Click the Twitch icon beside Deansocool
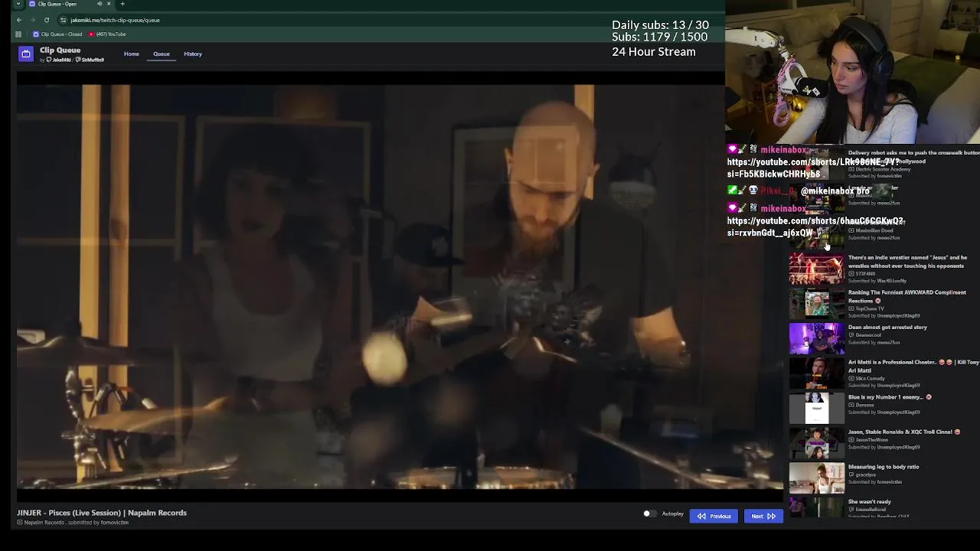The width and height of the screenshot is (980, 551). [851, 335]
